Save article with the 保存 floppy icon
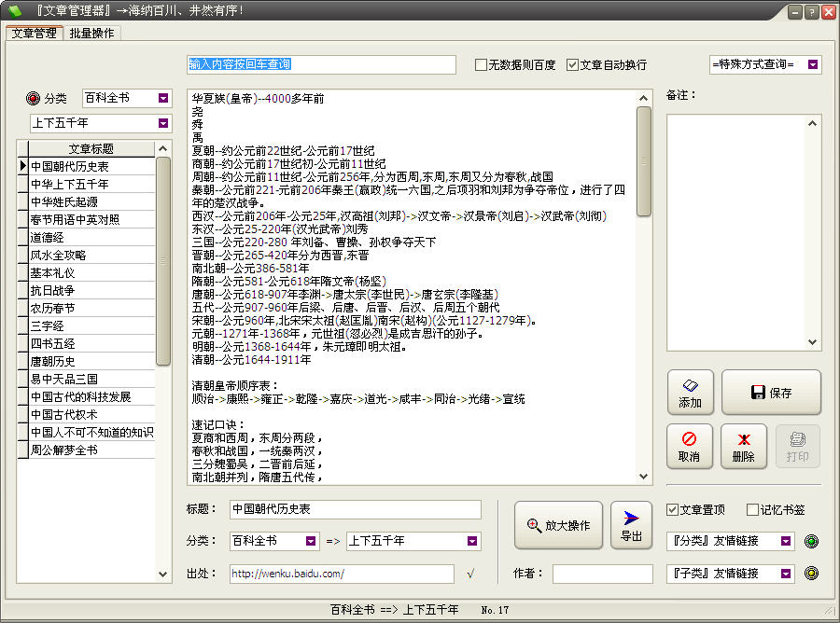The image size is (840, 623). point(771,392)
